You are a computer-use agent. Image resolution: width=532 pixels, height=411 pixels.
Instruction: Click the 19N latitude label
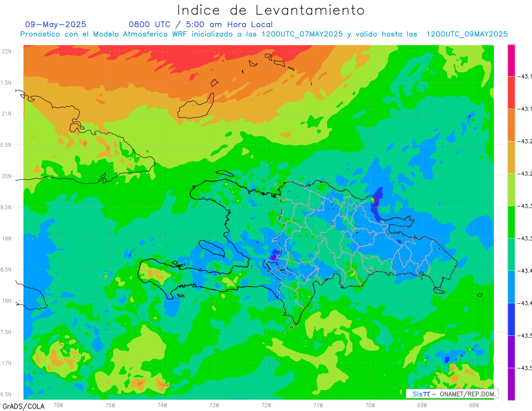click(x=6, y=238)
